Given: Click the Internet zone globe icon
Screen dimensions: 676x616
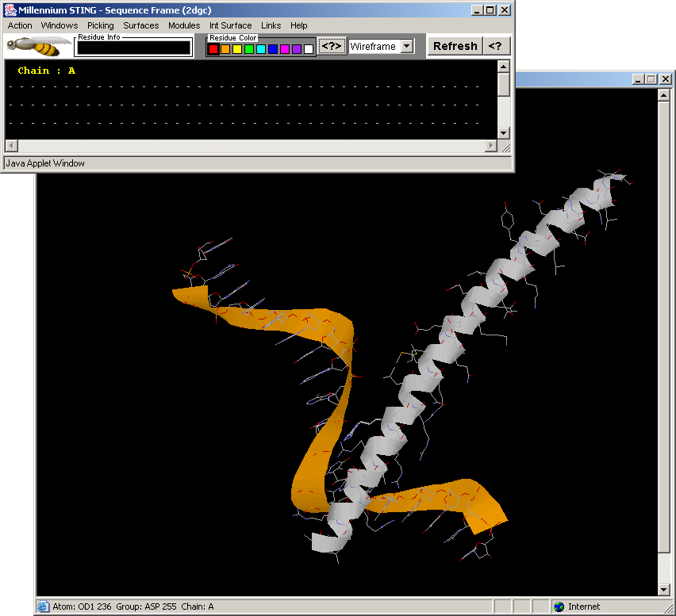Looking at the screenshot, I should click(x=559, y=606).
